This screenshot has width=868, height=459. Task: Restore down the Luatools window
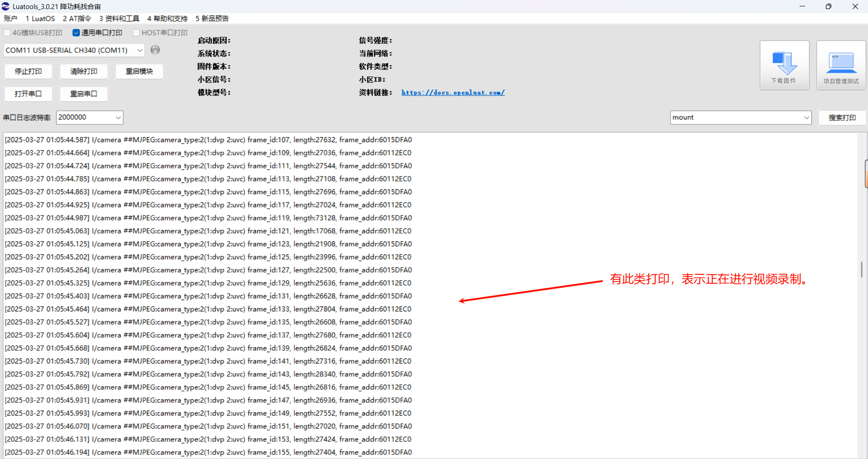click(x=829, y=6)
